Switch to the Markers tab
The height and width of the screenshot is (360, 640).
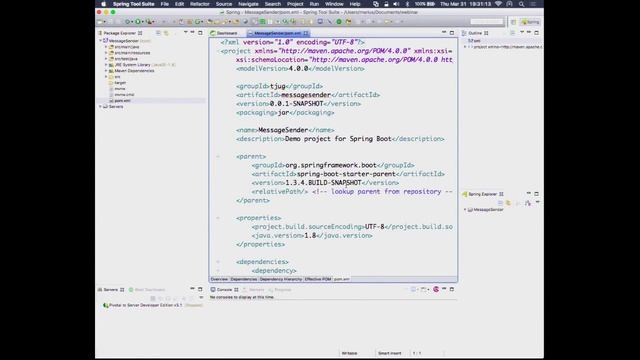[253, 290]
